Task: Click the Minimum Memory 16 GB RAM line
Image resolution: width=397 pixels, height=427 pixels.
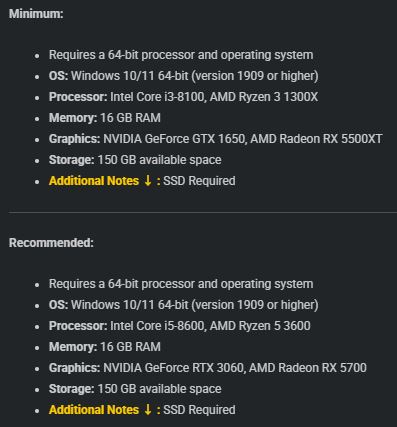Action: 105,118
